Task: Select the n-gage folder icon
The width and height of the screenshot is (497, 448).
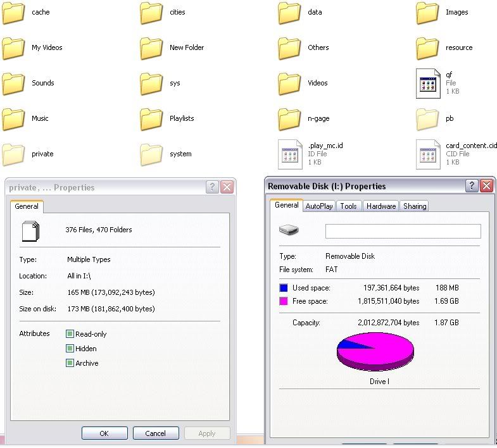Action: (289, 118)
